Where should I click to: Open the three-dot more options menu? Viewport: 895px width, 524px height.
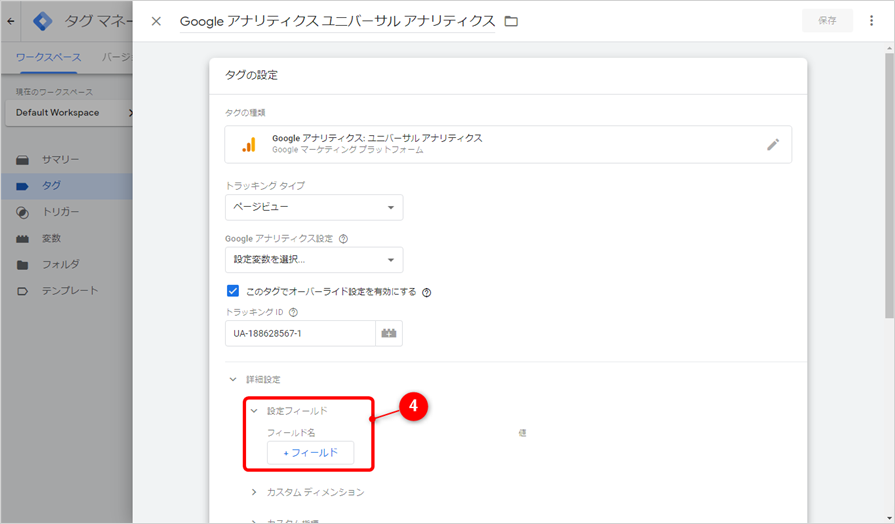(871, 21)
